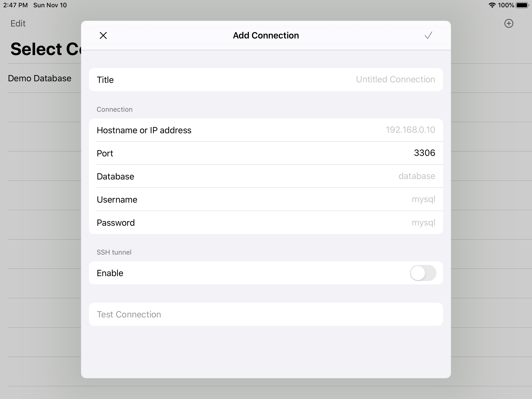Close the Add Connection dialog with X
This screenshot has height=399, width=532.
point(103,36)
